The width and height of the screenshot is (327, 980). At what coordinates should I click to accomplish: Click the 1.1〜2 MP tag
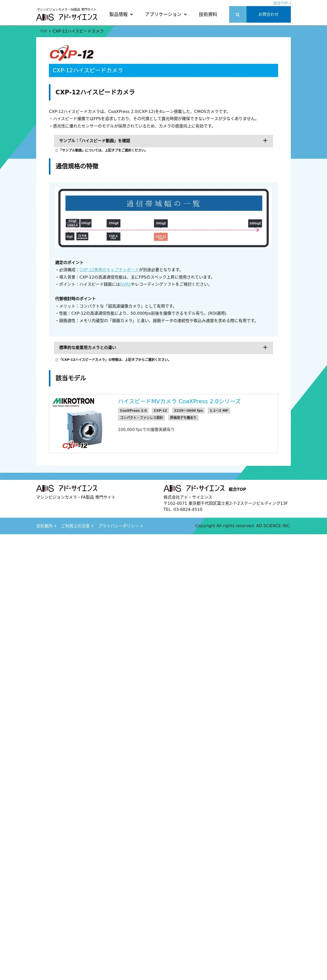pos(219,410)
